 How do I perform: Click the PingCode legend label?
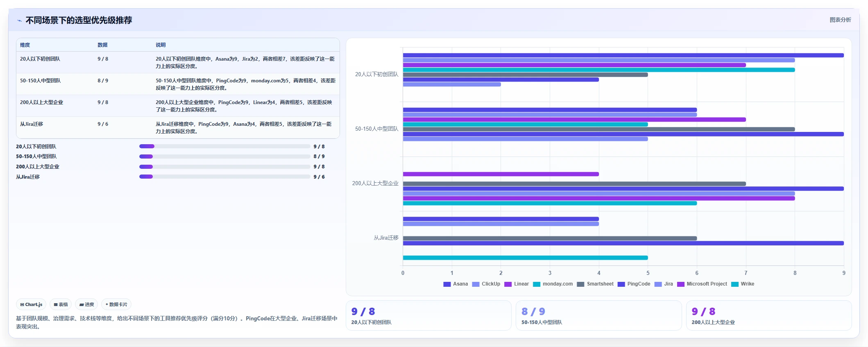639,284
